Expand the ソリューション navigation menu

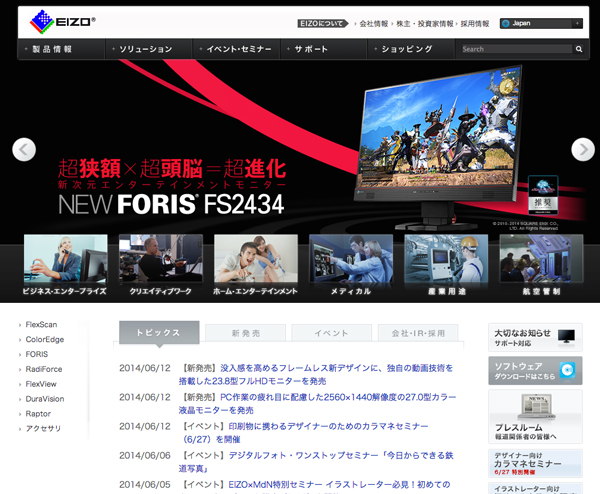(145, 48)
